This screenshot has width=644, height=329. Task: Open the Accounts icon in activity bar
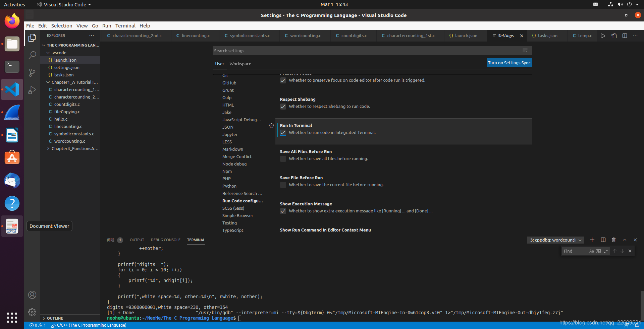click(32, 295)
